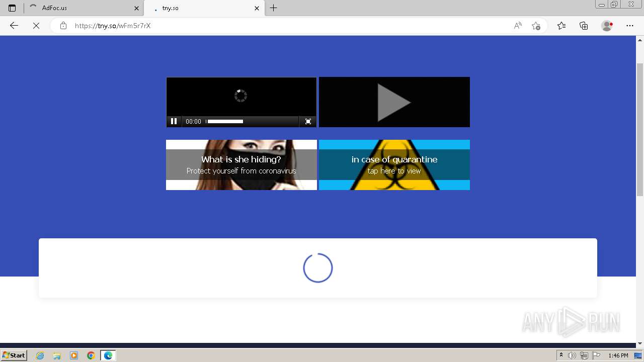Viewport: 644px width, 362px height.
Task: Open Collections panel
Action: point(584,26)
